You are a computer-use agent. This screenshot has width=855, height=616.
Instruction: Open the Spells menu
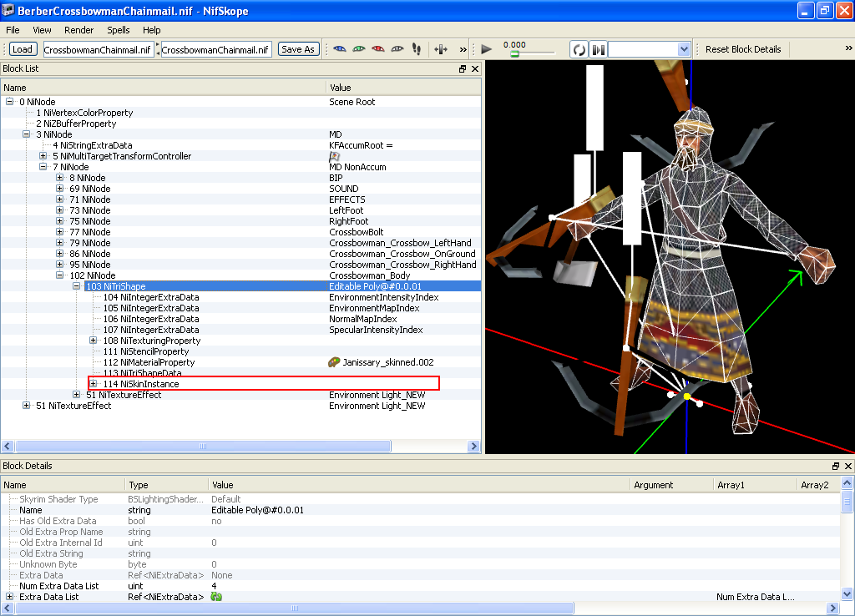pos(119,30)
